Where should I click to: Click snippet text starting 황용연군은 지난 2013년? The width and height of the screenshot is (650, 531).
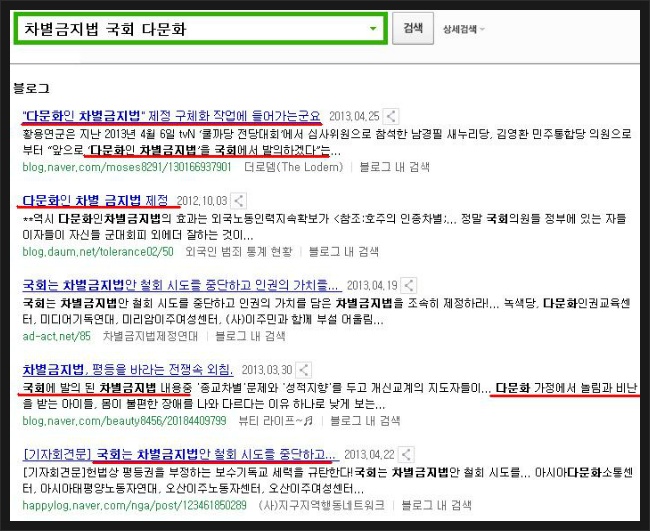[327, 142]
